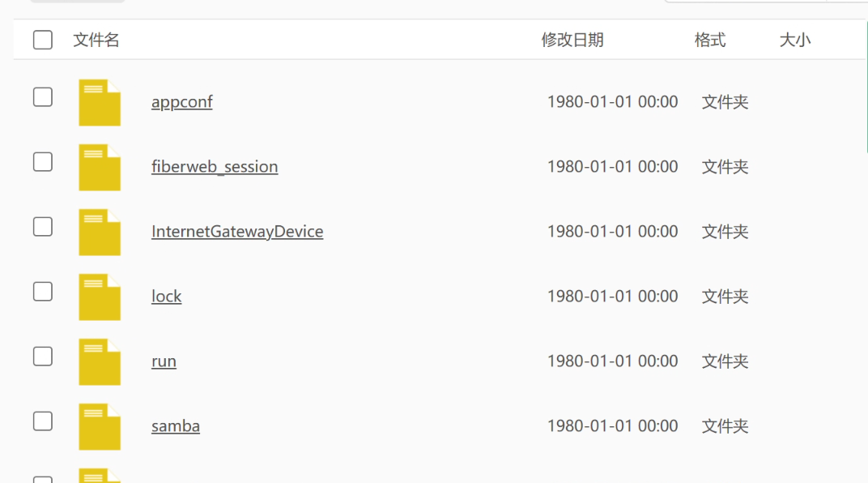The height and width of the screenshot is (483, 868).
Task: Open the appconf folder link
Action: tap(182, 102)
